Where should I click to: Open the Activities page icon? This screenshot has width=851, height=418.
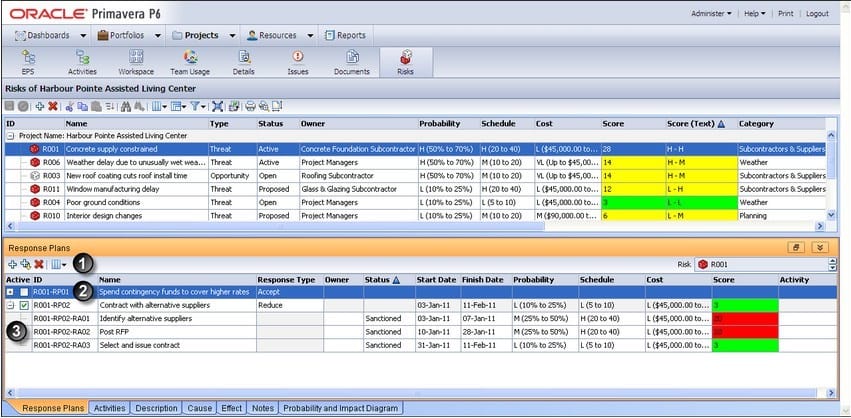pyautogui.click(x=82, y=61)
